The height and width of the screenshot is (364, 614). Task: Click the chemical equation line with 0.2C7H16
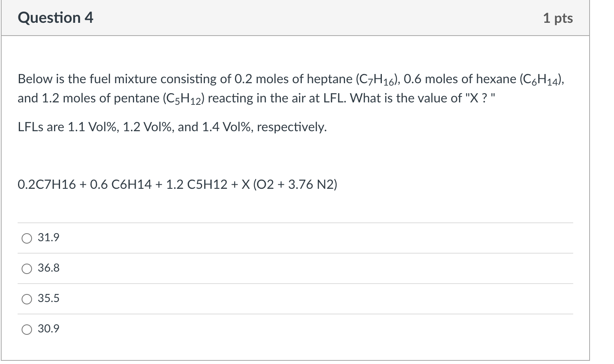[176, 184]
